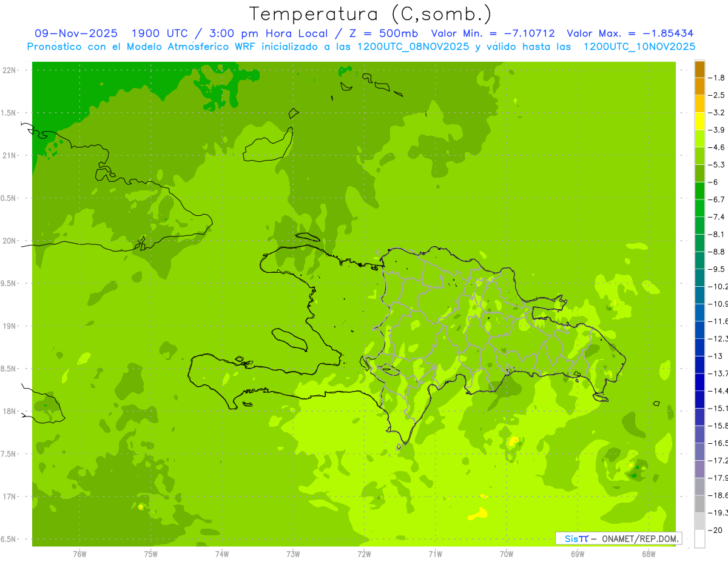Click the "-20" legend label
This screenshot has width=728, height=562.
tap(716, 530)
